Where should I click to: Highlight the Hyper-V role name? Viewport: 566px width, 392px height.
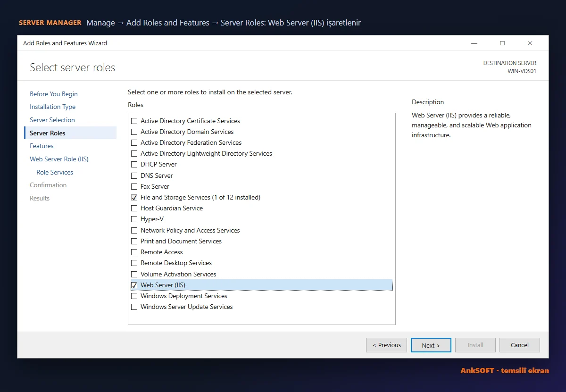tap(152, 219)
